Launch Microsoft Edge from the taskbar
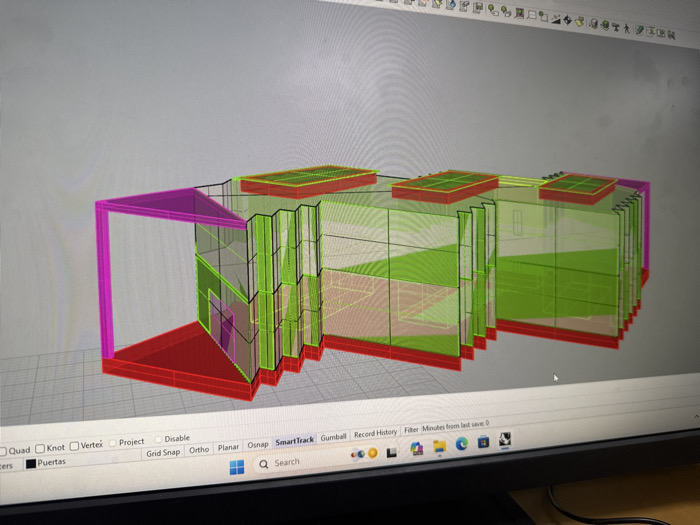 [462, 444]
